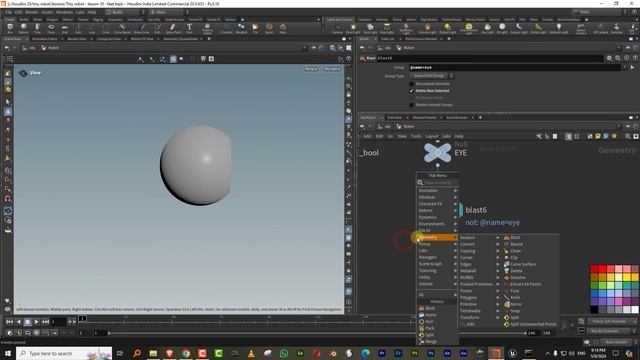Image resolution: width=640 pixels, height=360 pixels.
Task: Click the network editor find magnifier icon
Action: (627, 136)
